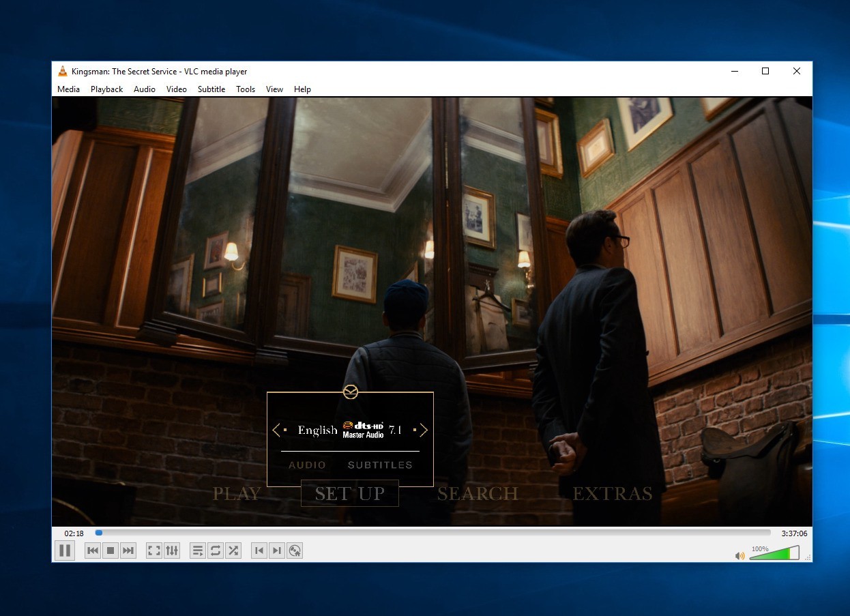
Task: Close the VLC media player window
Action: pos(796,71)
